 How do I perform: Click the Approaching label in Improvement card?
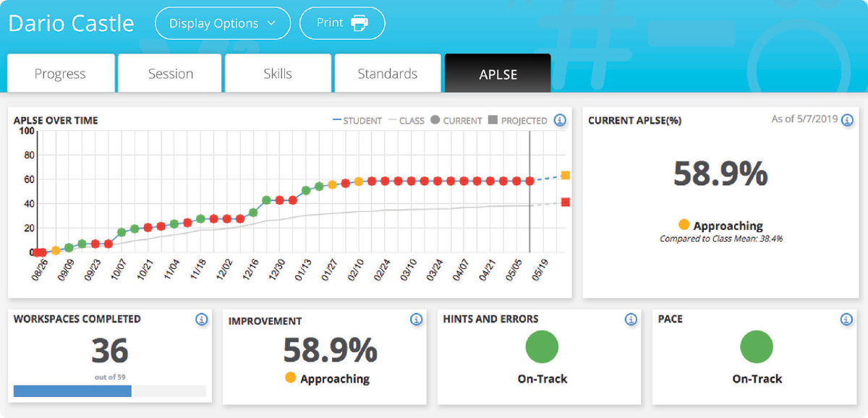pos(335,378)
